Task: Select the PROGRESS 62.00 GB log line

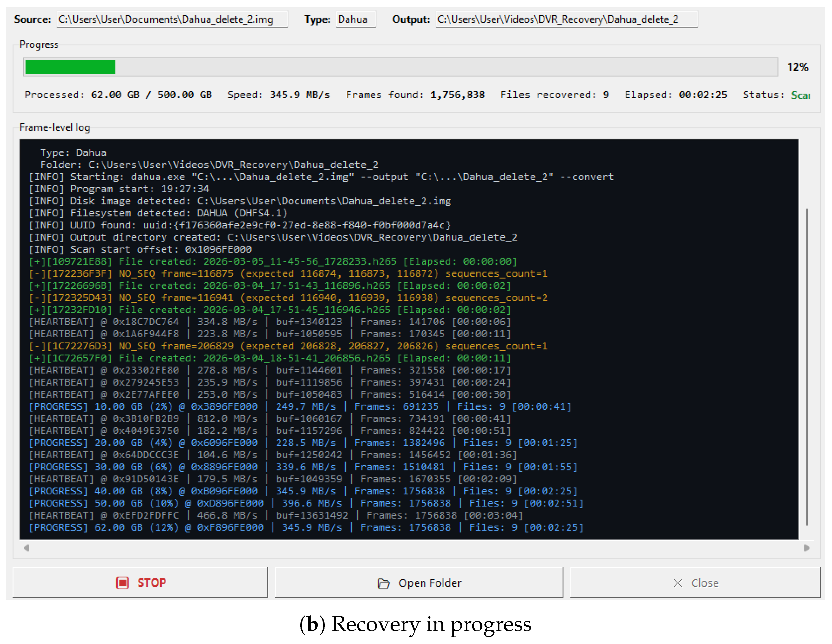Action: coord(306,528)
